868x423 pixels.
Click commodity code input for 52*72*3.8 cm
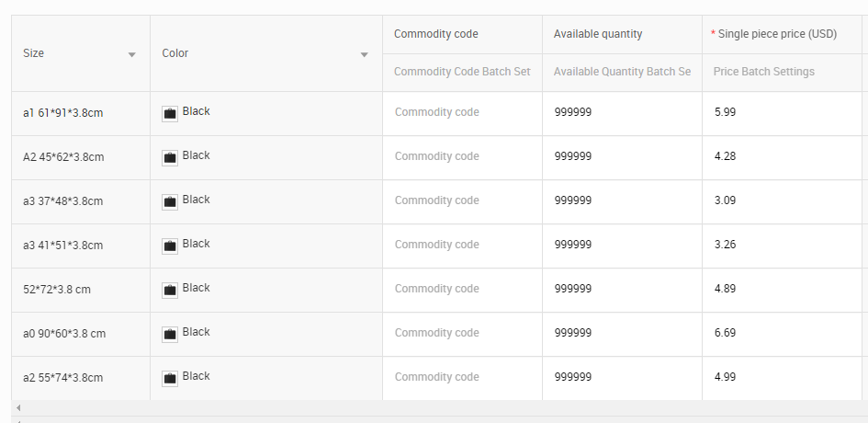pos(462,289)
